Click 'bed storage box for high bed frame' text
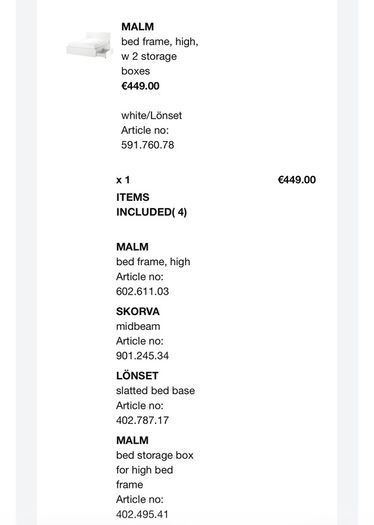The image size is (374, 525). pyautogui.click(x=155, y=470)
